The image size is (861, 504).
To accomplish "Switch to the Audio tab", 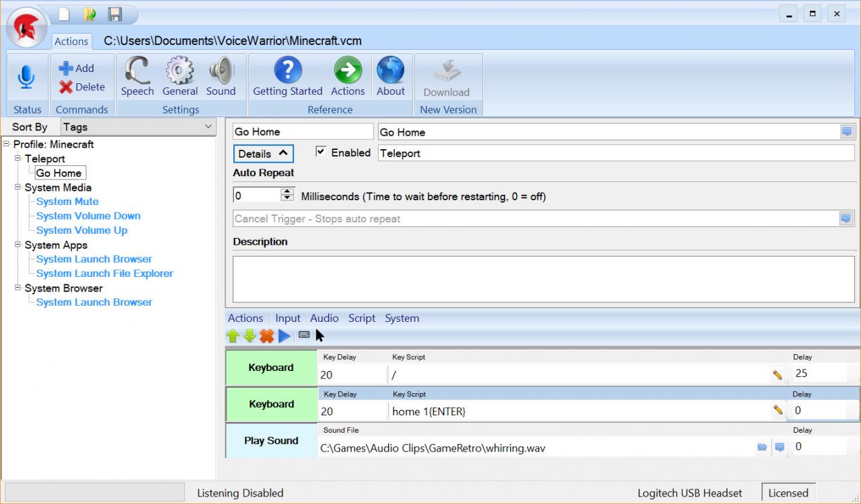I will [x=324, y=318].
